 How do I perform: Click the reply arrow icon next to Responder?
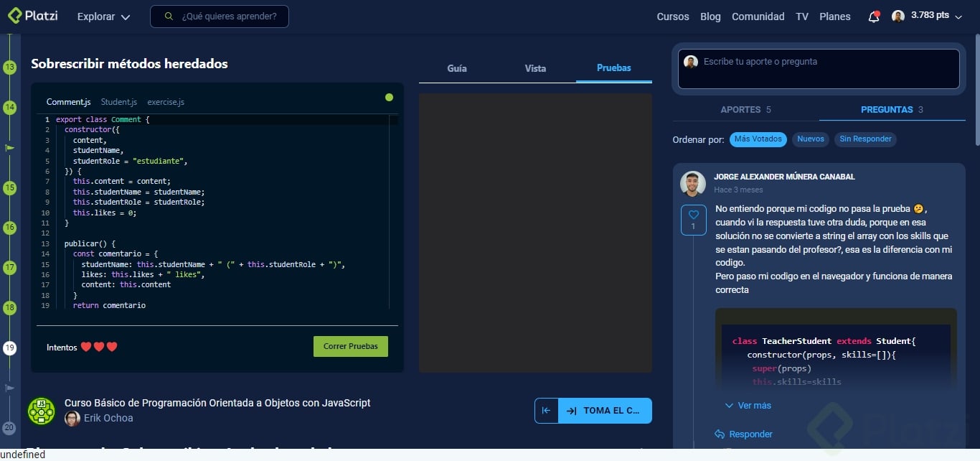(720, 434)
